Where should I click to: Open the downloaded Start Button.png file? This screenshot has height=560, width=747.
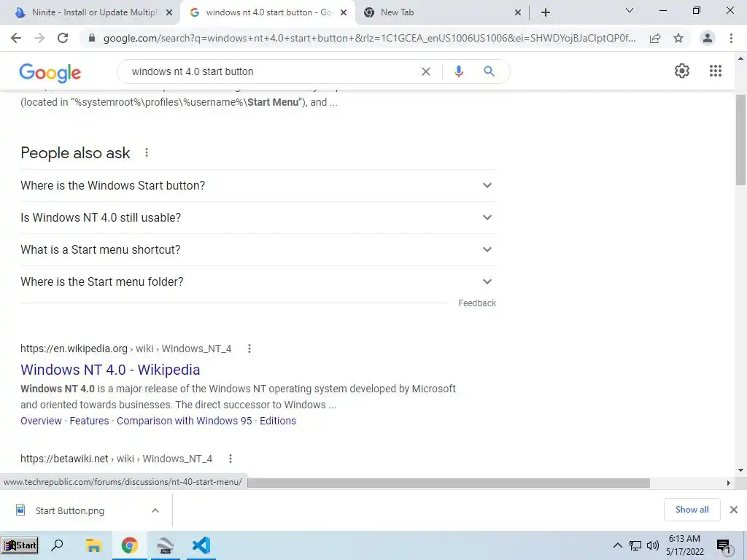[x=70, y=510]
